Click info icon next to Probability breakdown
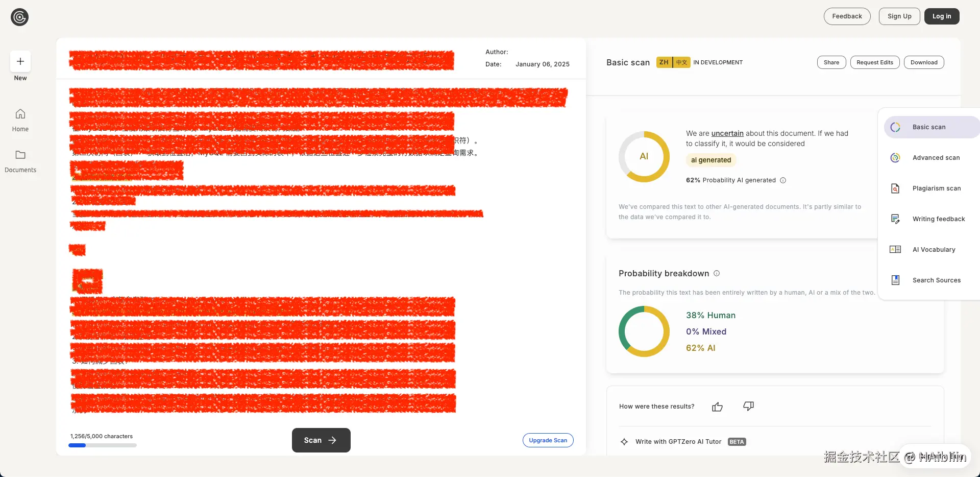The height and width of the screenshot is (477, 980). tap(717, 273)
